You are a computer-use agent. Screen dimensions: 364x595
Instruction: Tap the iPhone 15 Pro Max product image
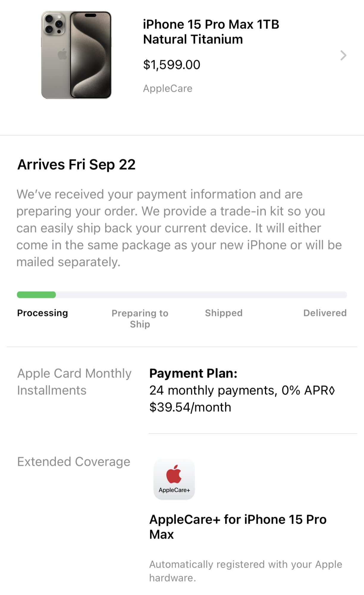76,55
